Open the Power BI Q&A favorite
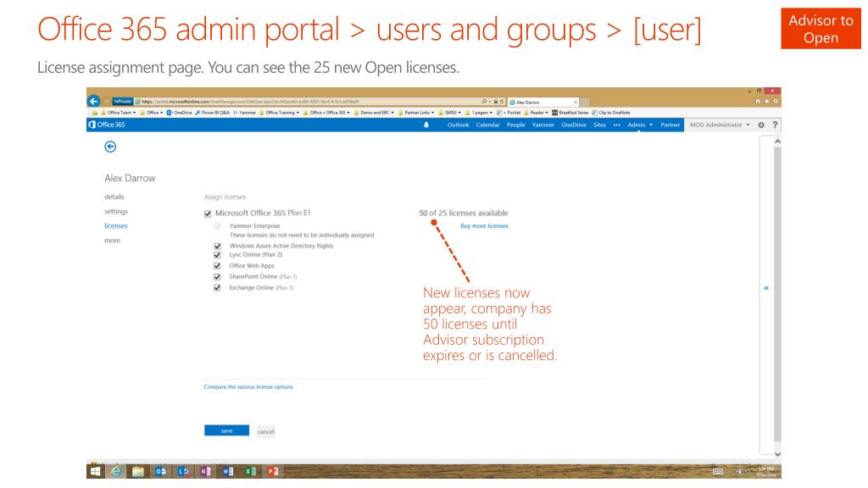 point(212,113)
